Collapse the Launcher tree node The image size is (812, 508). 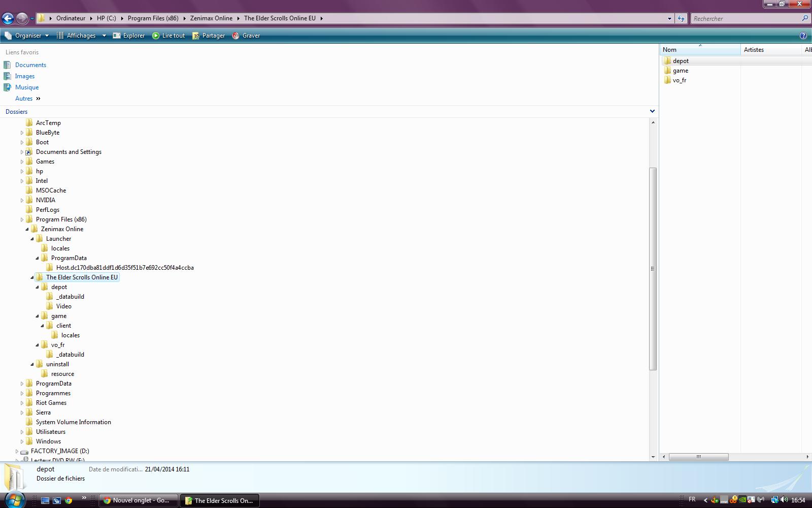click(x=32, y=239)
